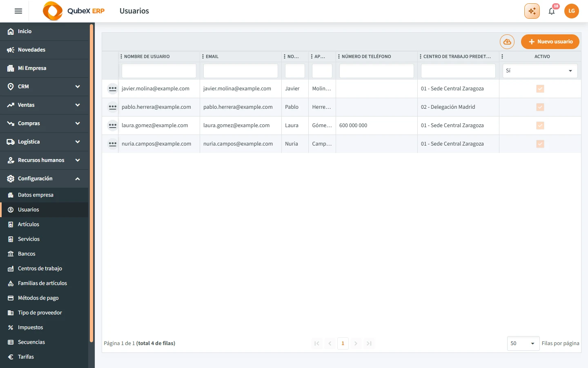Open row actions for pablo.herrera@example.com
The width and height of the screenshot is (588, 368).
click(113, 107)
